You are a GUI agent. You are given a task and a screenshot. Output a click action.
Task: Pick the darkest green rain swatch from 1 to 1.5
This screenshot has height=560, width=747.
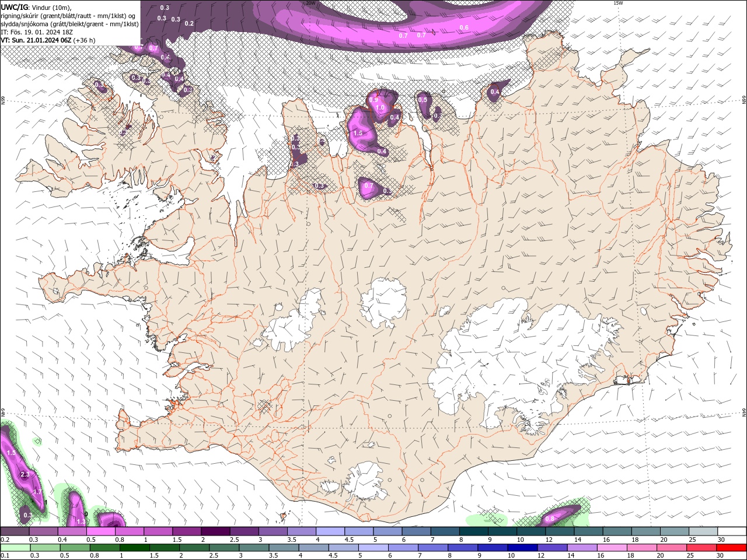[x=135, y=548]
